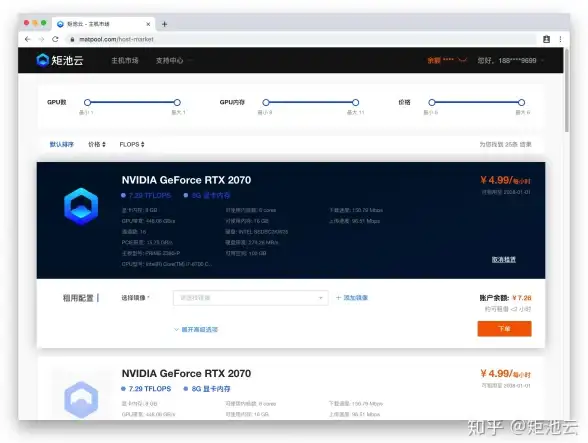Viewport: 588px width, 443px height.
Task: Click the lock icon in address bar
Action: (x=72, y=39)
